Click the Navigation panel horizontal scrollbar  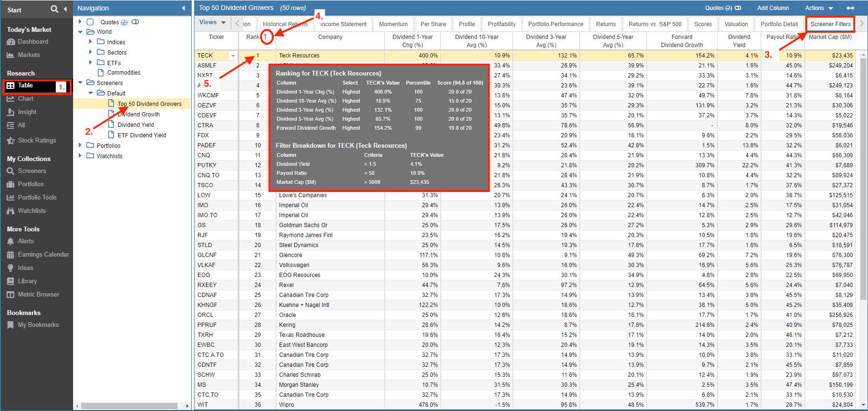(130, 406)
